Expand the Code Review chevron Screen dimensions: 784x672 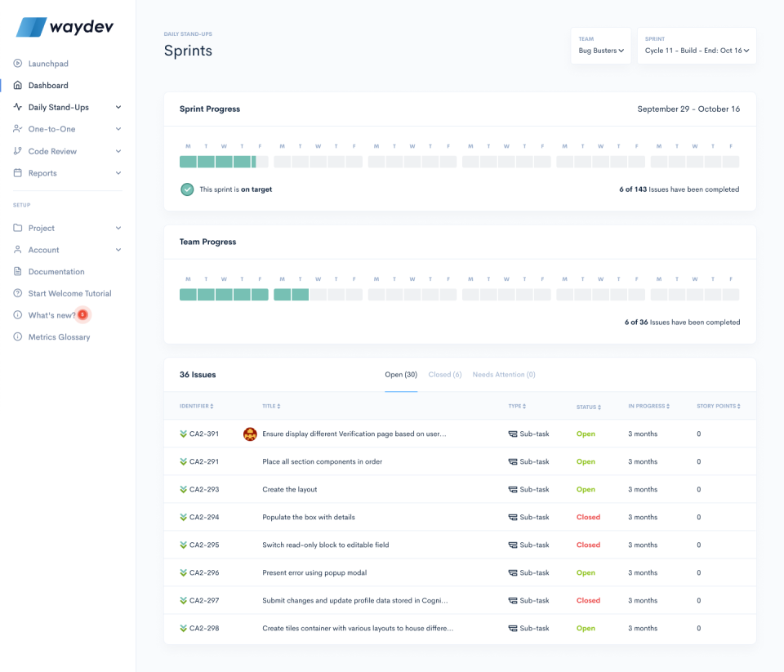point(118,151)
